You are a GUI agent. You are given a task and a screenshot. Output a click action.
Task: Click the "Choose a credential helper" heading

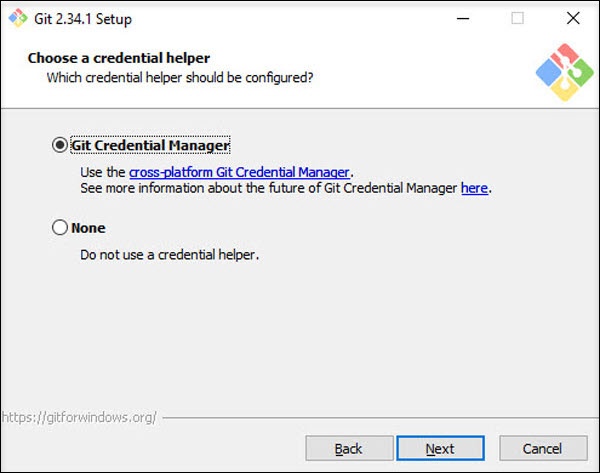(x=119, y=58)
